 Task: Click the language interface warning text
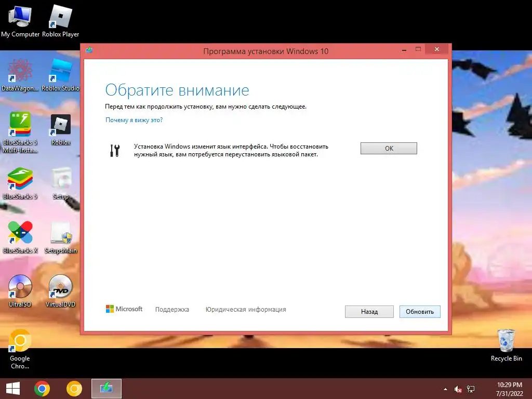click(231, 150)
